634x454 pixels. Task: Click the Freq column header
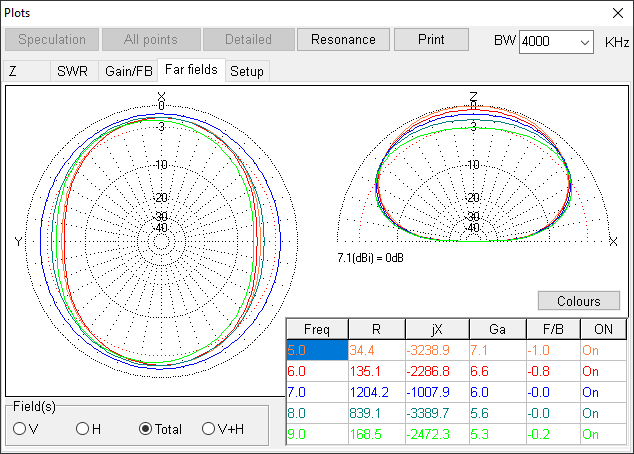point(316,330)
